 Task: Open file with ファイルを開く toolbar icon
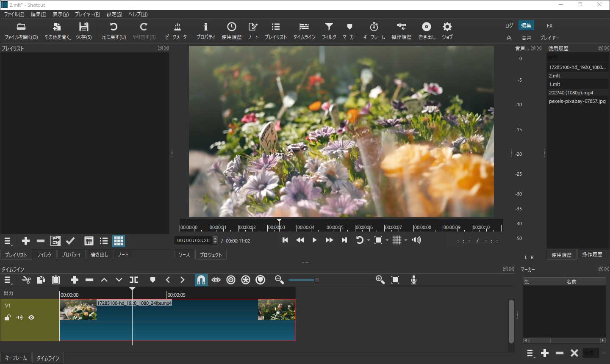21,31
